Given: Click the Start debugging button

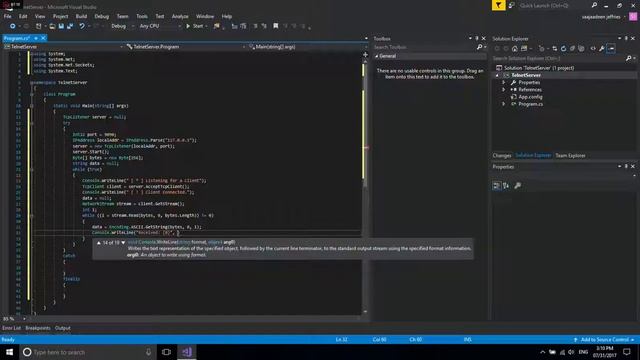Looking at the screenshot, I should coord(195,26).
